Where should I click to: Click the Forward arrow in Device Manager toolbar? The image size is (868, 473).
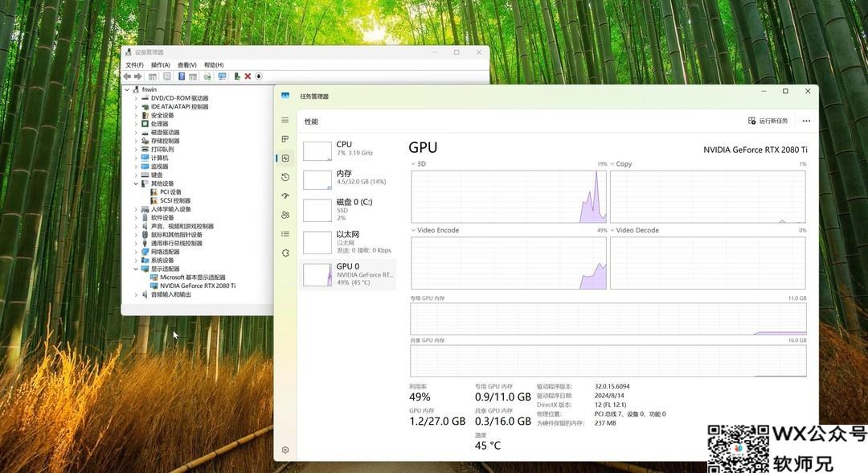point(138,76)
